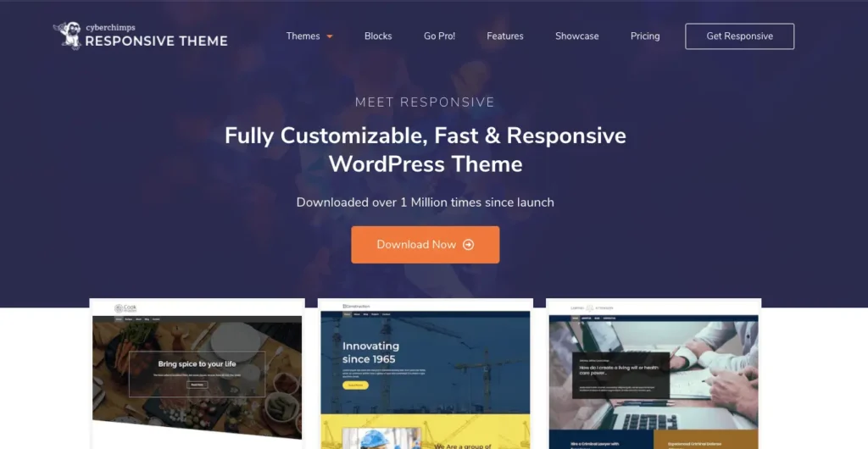Select the Cook restaurant theme thumbnail
The height and width of the screenshot is (449, 868).
click(x=197, y=373)
